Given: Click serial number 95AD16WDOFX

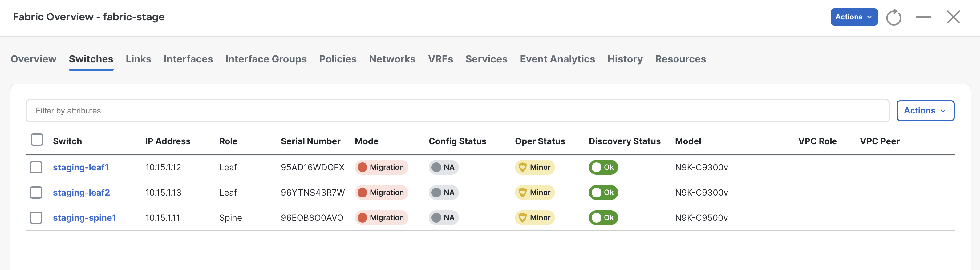Looking at the screenshot, I should point(312,167).
